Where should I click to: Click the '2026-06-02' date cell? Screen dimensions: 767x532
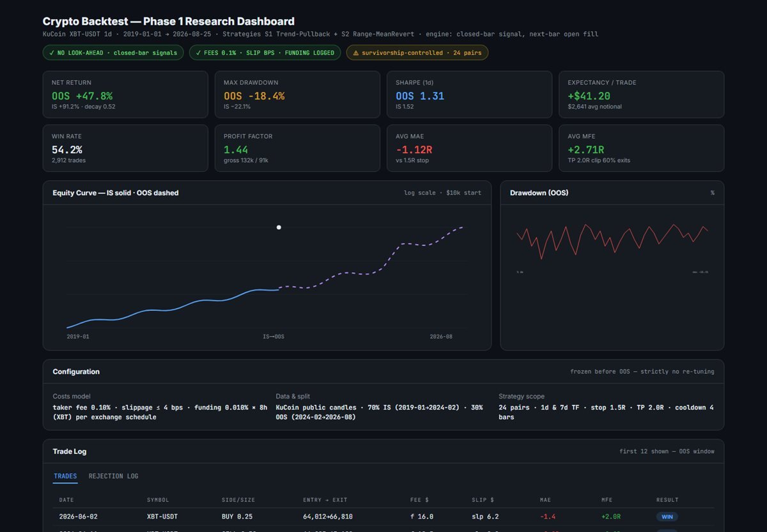[x=78, y=516]
